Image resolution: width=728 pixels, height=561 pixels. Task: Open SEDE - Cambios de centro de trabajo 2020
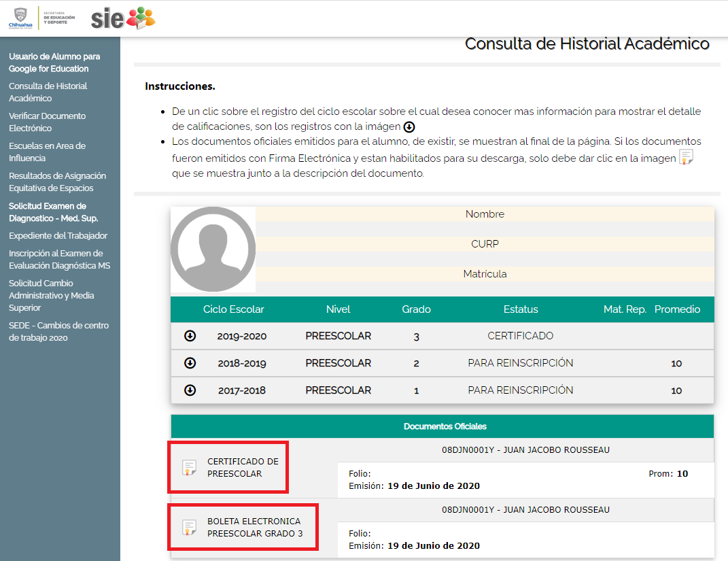click(58, 332)
